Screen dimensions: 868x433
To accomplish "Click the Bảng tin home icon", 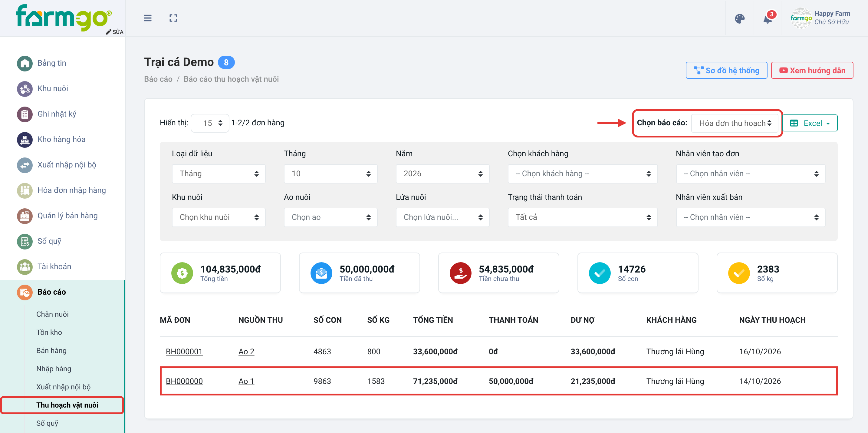I will click(25, 63).
